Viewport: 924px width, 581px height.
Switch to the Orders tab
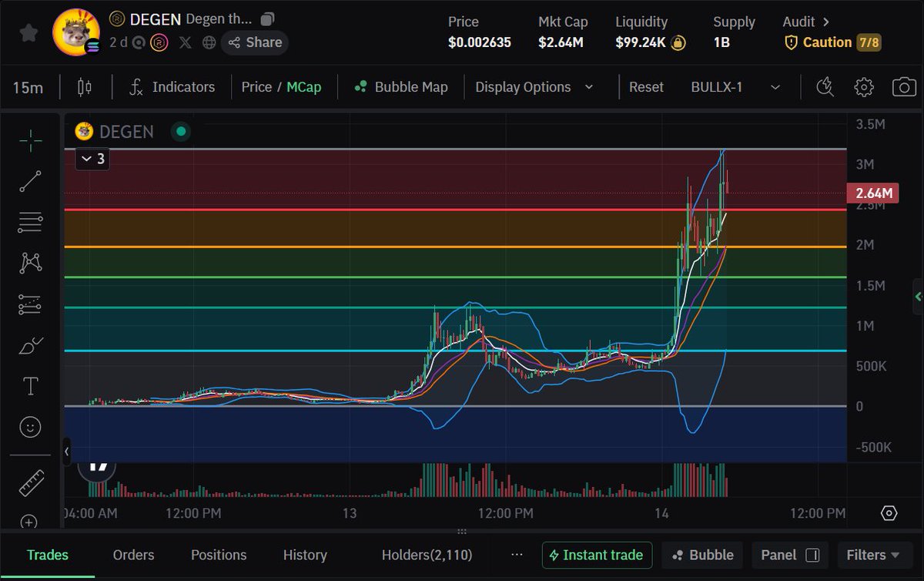[133, 555]
